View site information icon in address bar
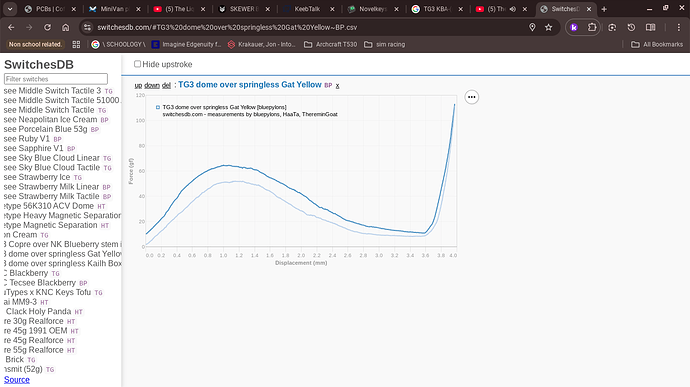 point(88,27)
